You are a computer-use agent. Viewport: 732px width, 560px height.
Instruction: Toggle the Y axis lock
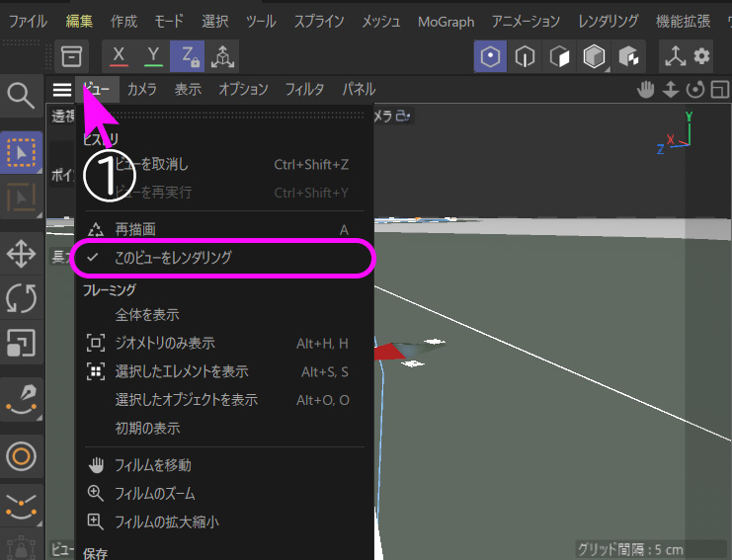pyautogui.click(x=153, y=56)
